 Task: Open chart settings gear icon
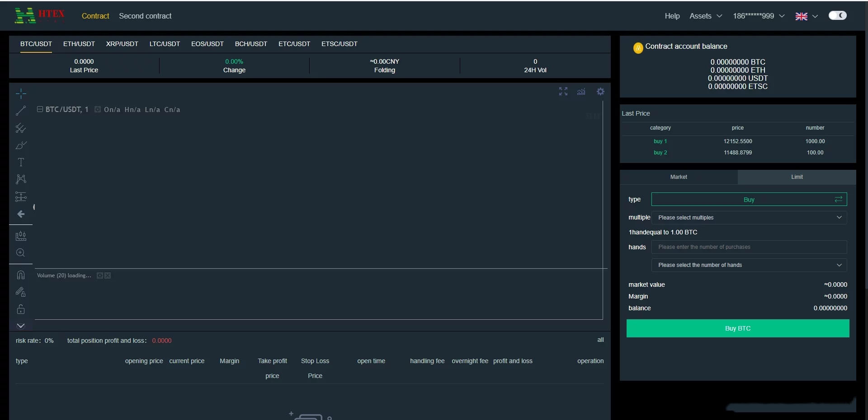(600, 92)
